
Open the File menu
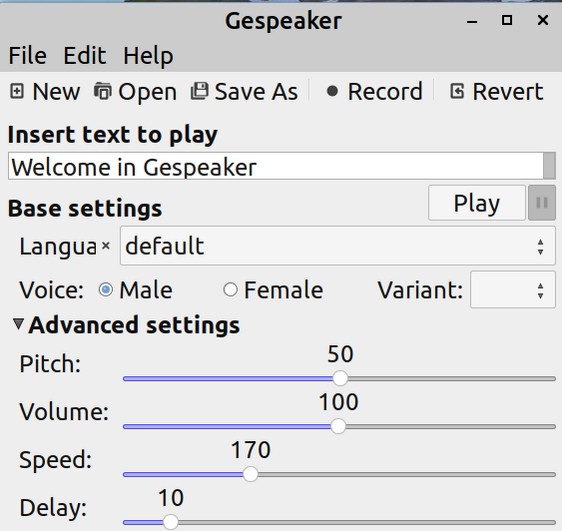click(x=28, y=56)
